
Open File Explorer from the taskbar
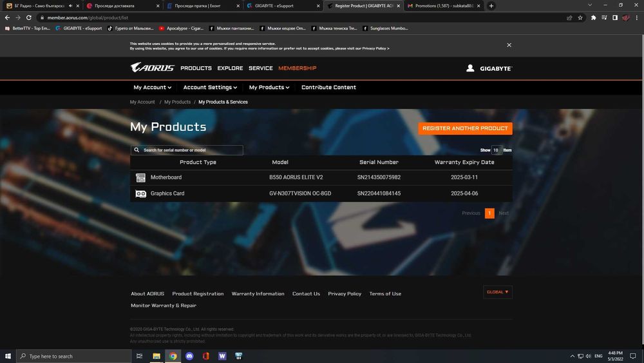pos(156,356)
